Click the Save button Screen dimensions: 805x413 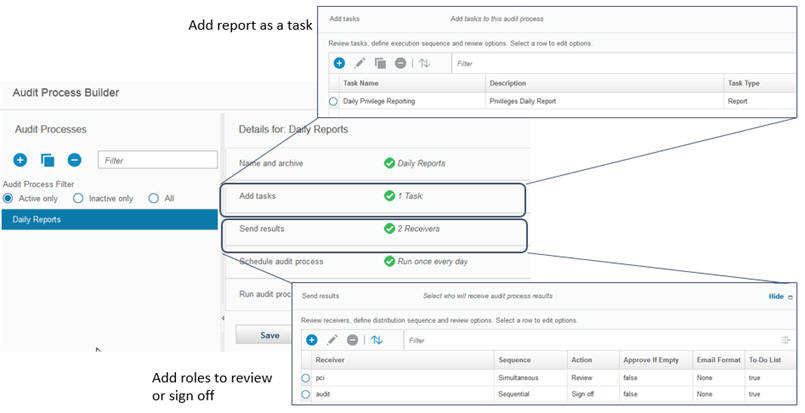point(263,335)
